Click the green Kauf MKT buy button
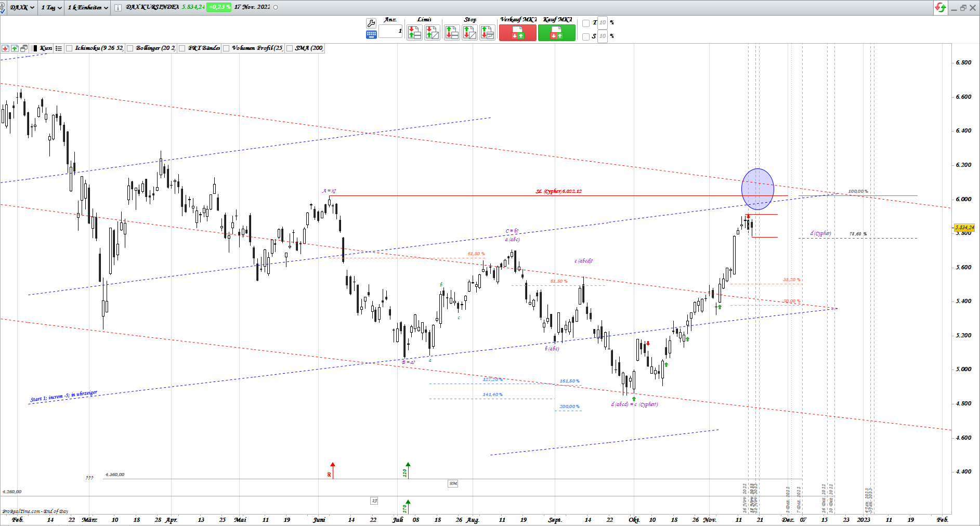This screenshot has width=980, height=526. pos(557,33)
